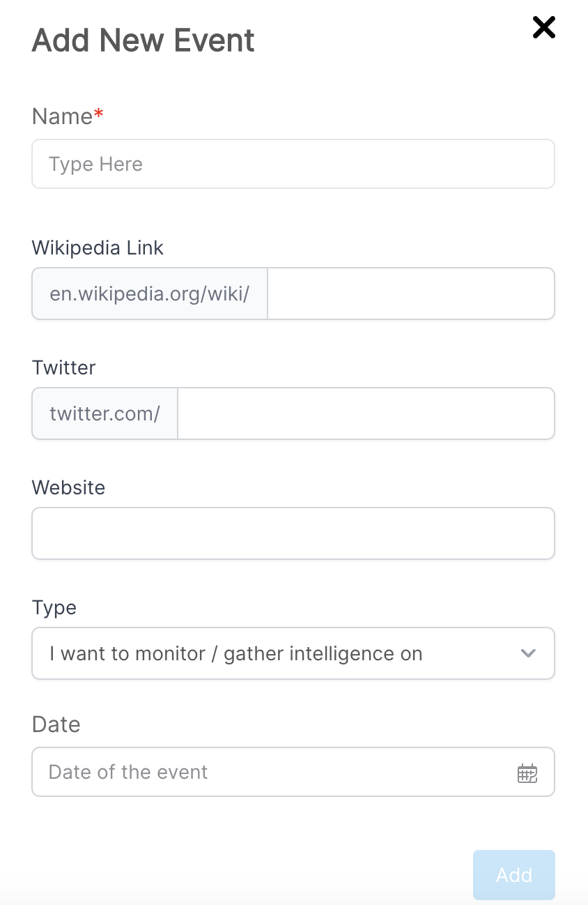
Task: Click the twitter.com/ prefix label
Action: 104,413
